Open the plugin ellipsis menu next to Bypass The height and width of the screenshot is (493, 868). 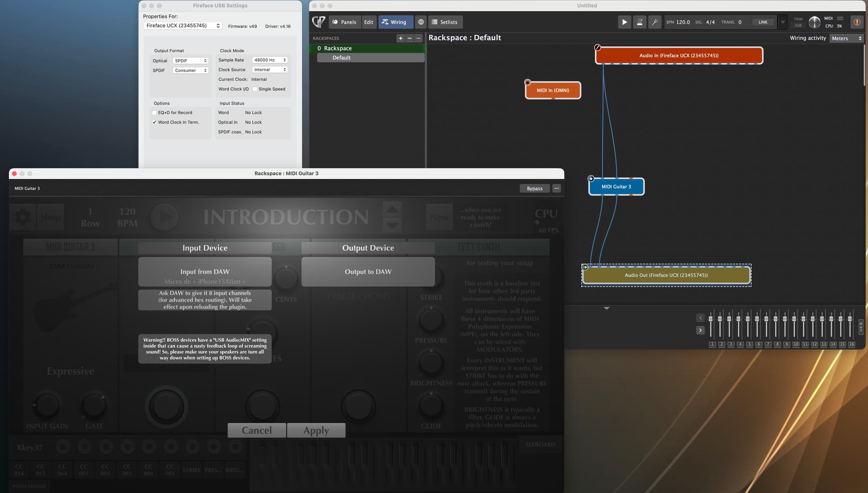[x=557, y=188]
